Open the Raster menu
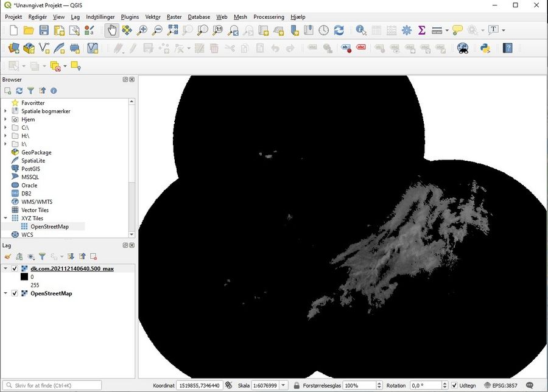Viewport: 548px width, 392px height. pyautogui.click(x=174, y=17)
